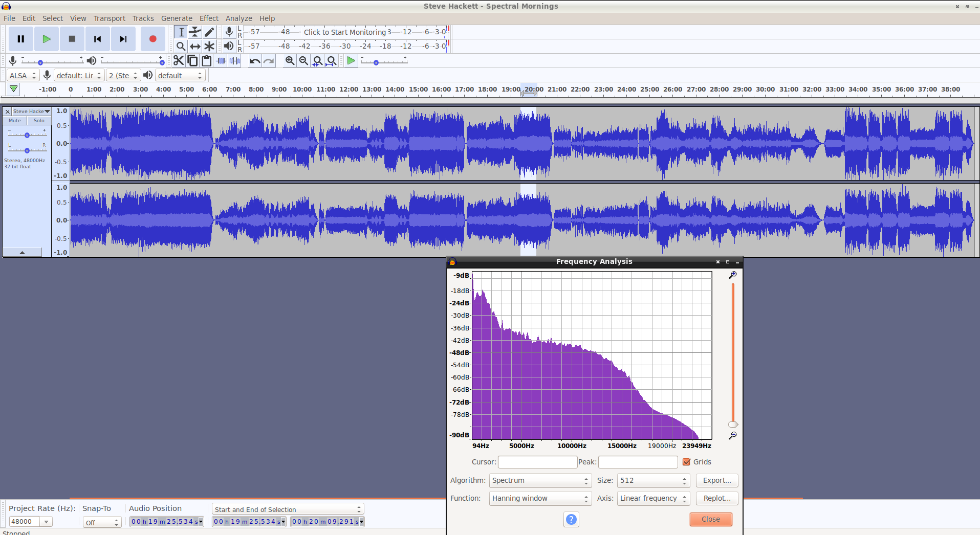Open Frequency Analysis help question icon
Image resolution: width=980 pixels, height=535 pixels.
coord(571,520)
